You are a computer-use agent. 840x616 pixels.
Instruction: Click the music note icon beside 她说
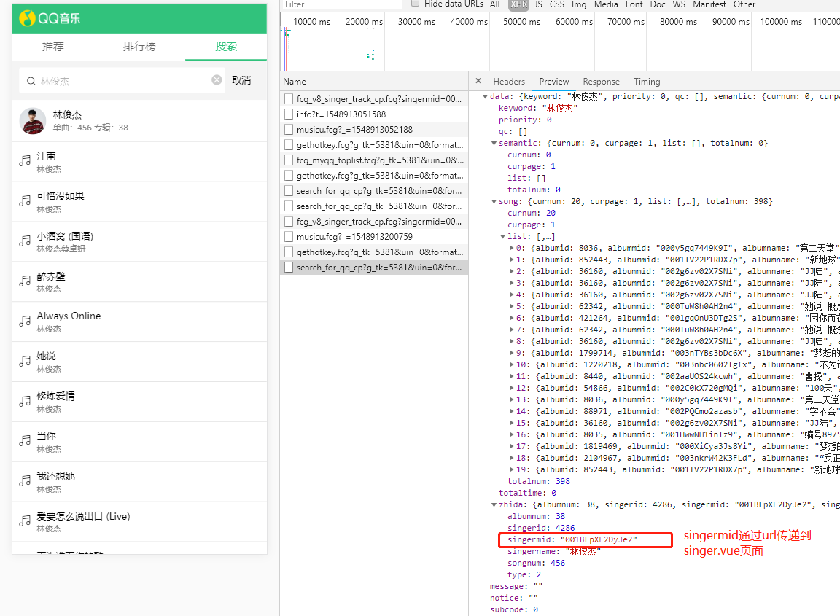(25, 361)
